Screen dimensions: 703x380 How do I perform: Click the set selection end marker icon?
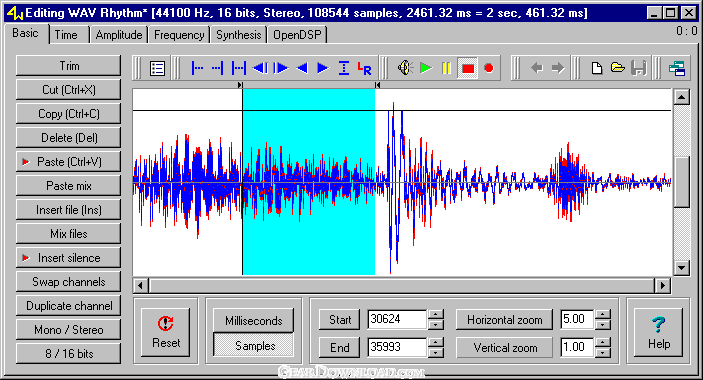point(217,68)
